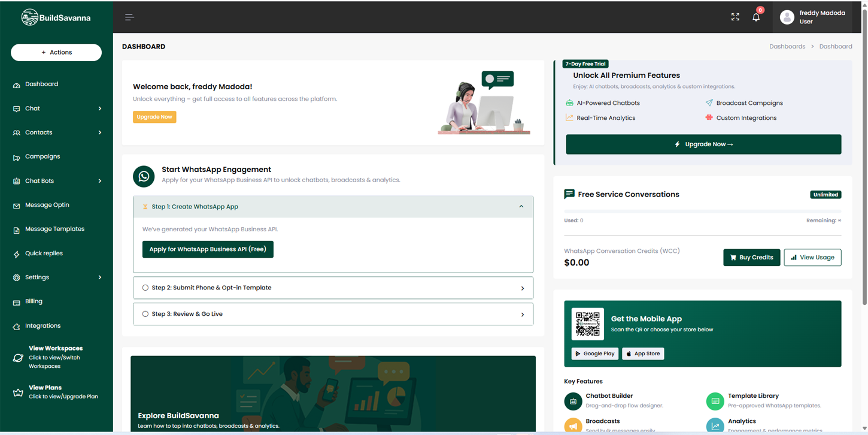This screenshot has width=868, height=435.
Task: Click the Explore BuildSavanna banner
Action: pyautogui.click(x=333, y=394)
